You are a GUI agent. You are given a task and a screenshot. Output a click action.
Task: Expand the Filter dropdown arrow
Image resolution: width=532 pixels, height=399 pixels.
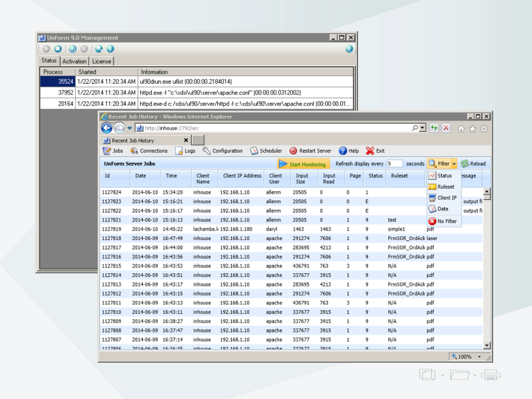454,164
